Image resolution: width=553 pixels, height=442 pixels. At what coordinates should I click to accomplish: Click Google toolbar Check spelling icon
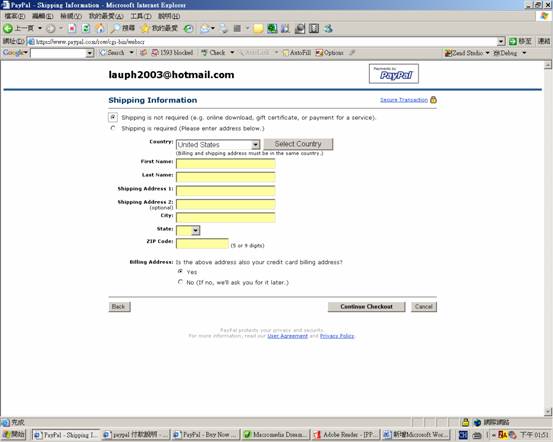coord(204,53)
